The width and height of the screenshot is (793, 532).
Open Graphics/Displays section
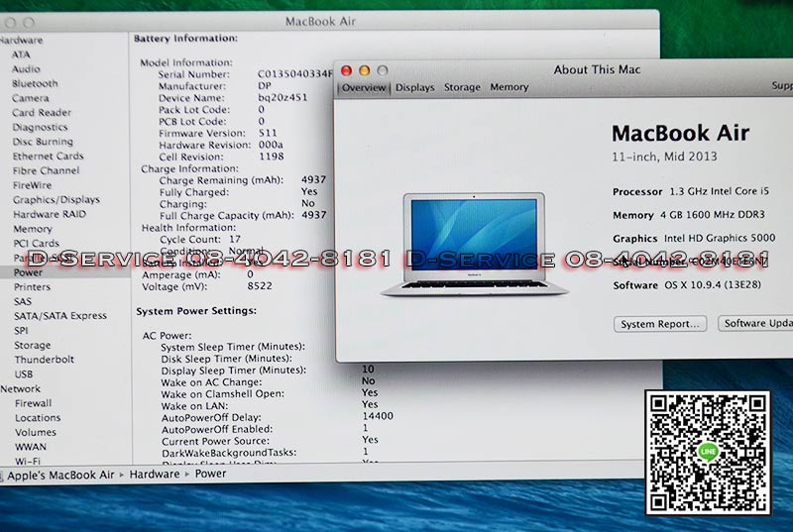point(57,199)
